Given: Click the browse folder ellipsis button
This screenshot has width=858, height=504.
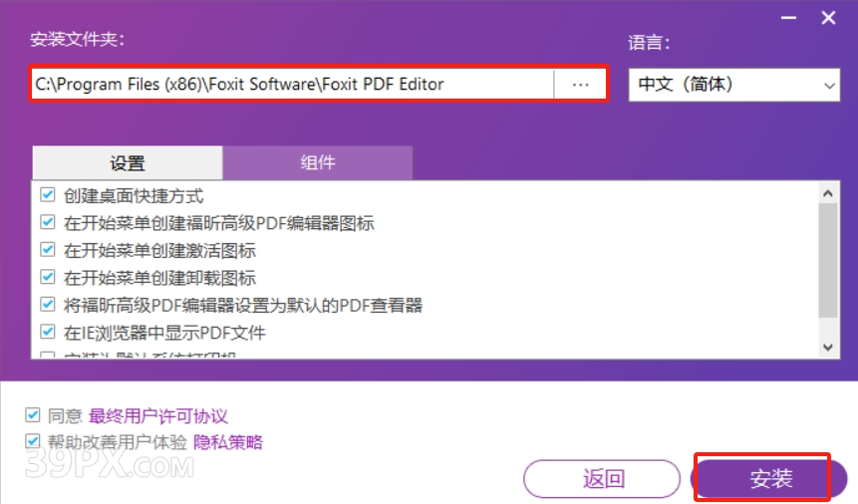Looking at the screenshot, I should [x=580, y=85].
